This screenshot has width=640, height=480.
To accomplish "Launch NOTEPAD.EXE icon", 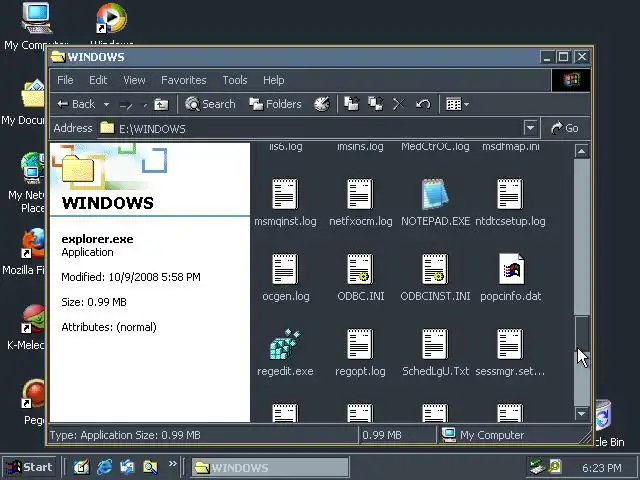I will coord(435,193).
